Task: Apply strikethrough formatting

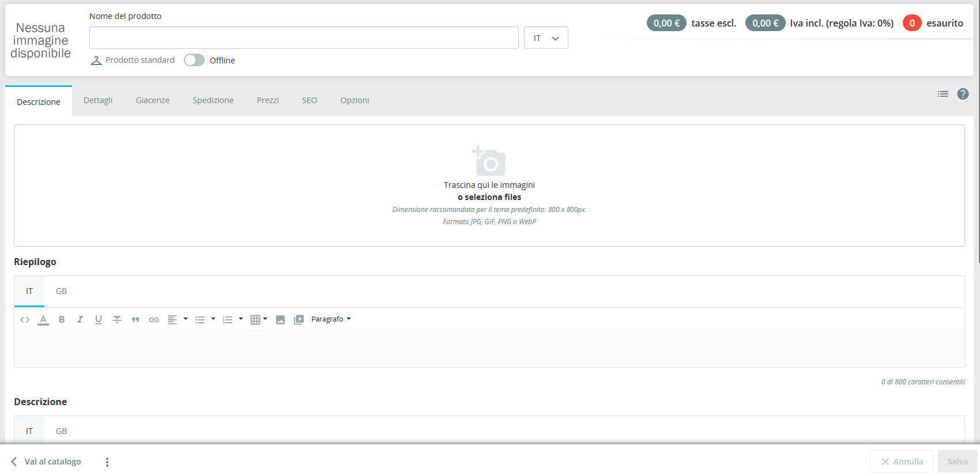Action: [x=117, y=319]
